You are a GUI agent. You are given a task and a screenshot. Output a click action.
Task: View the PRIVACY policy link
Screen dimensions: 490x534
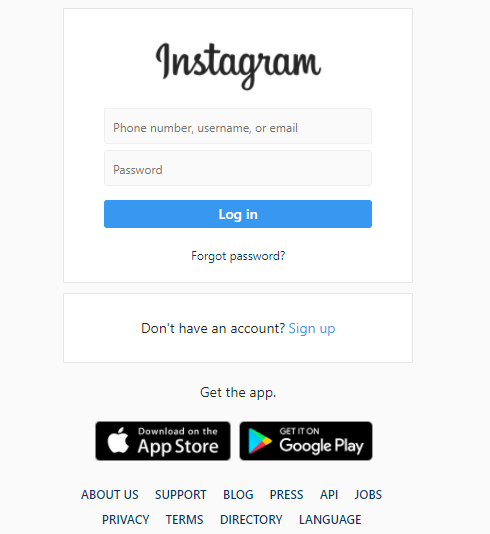126,520
